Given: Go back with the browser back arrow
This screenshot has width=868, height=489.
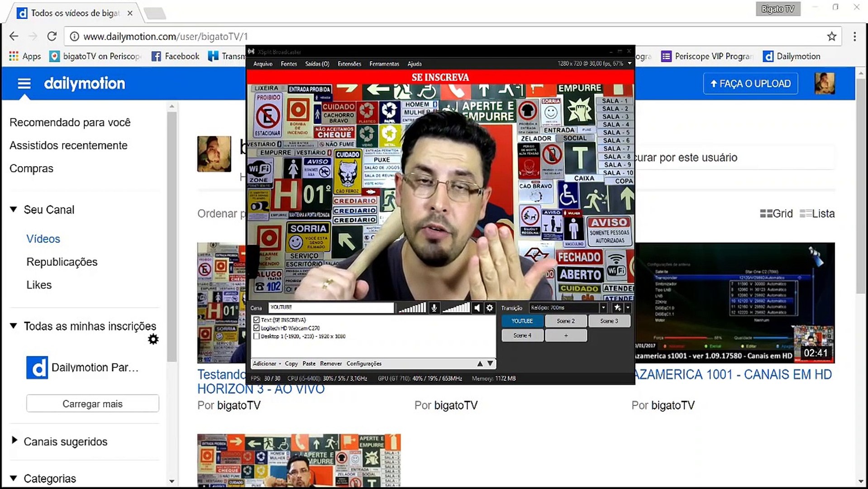Looking at the screenshot, I should [14, 36].
